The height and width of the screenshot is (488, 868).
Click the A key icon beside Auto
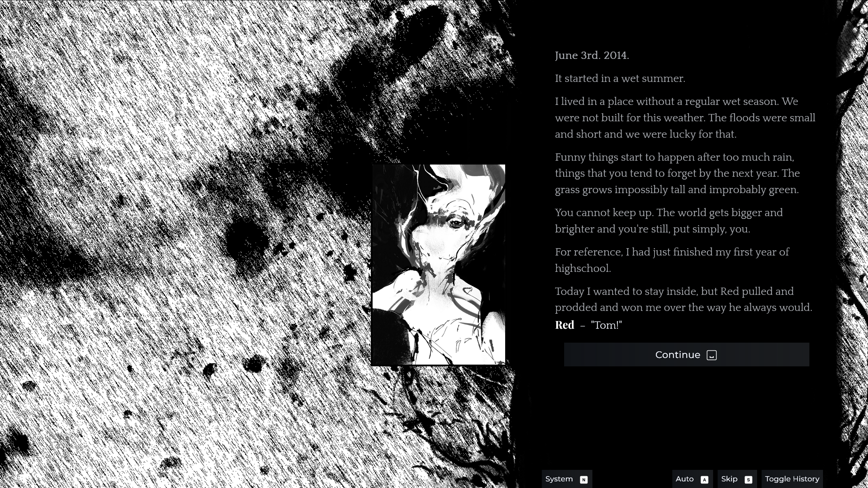[x=704, y=480]
